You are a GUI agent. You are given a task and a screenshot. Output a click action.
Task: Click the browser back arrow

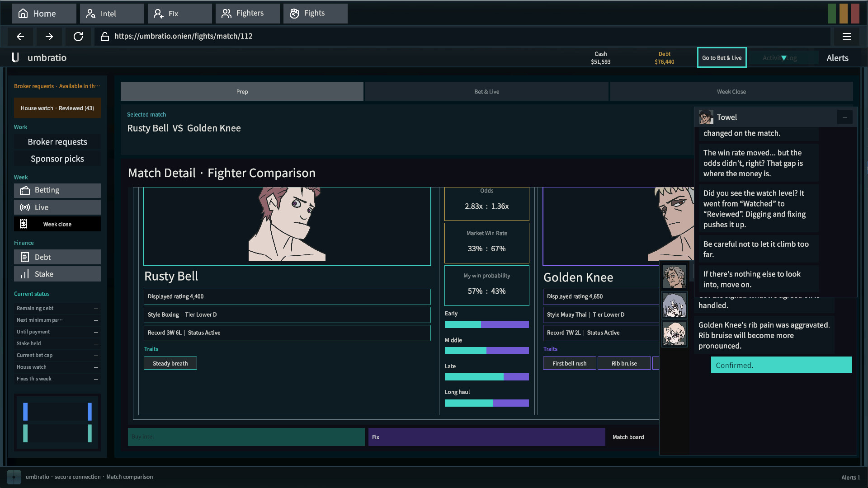point(20,37)
